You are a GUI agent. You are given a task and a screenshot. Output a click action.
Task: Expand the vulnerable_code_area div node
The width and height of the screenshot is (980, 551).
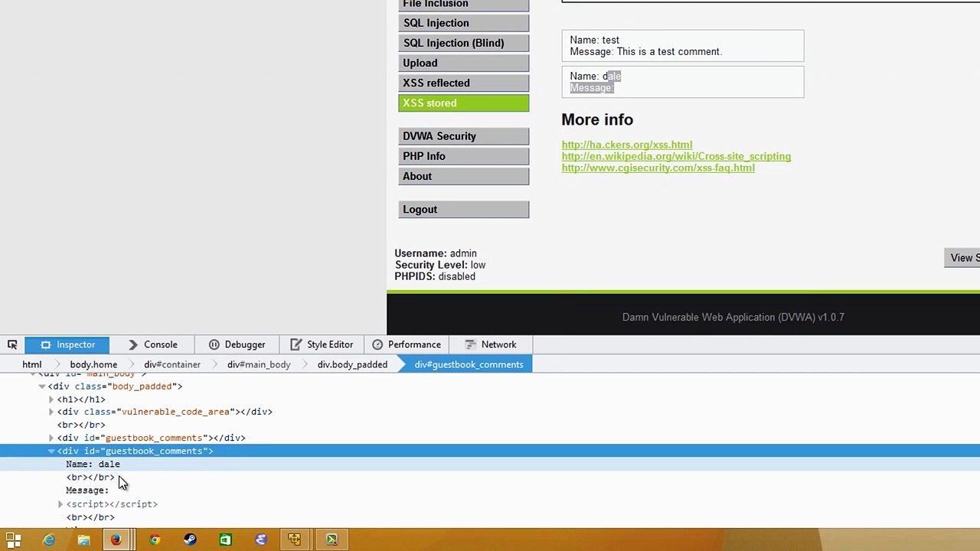51,412
